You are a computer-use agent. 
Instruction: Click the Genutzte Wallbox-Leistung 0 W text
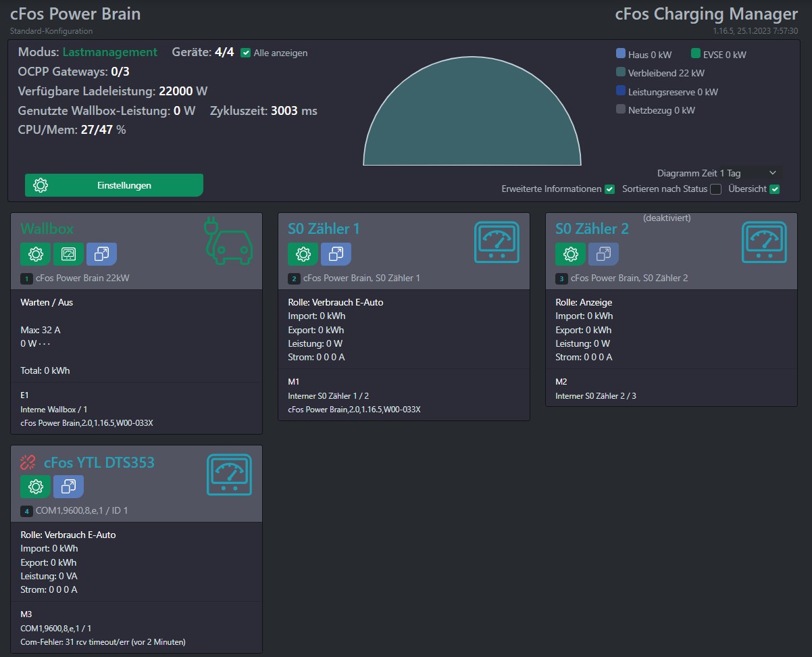pyautogui.click(x=107, y=111)
